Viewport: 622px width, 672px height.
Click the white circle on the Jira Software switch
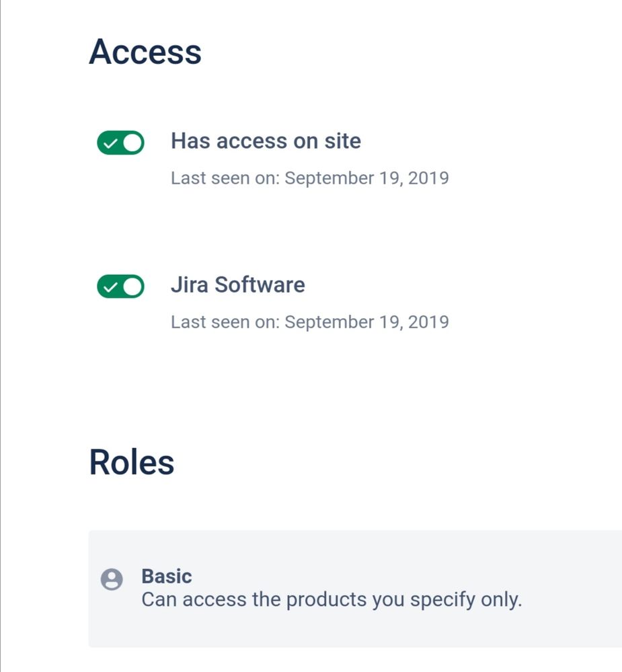click(x=132, y=287)
